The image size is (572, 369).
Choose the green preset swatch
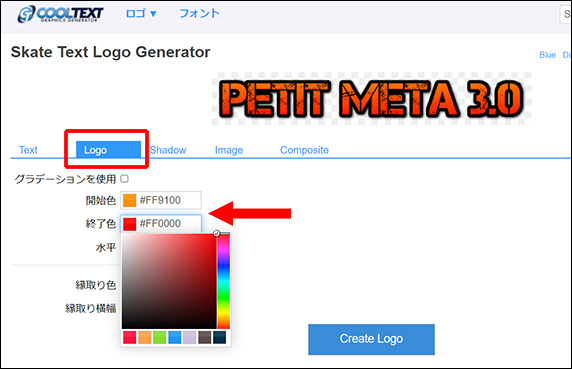(159, 337)
